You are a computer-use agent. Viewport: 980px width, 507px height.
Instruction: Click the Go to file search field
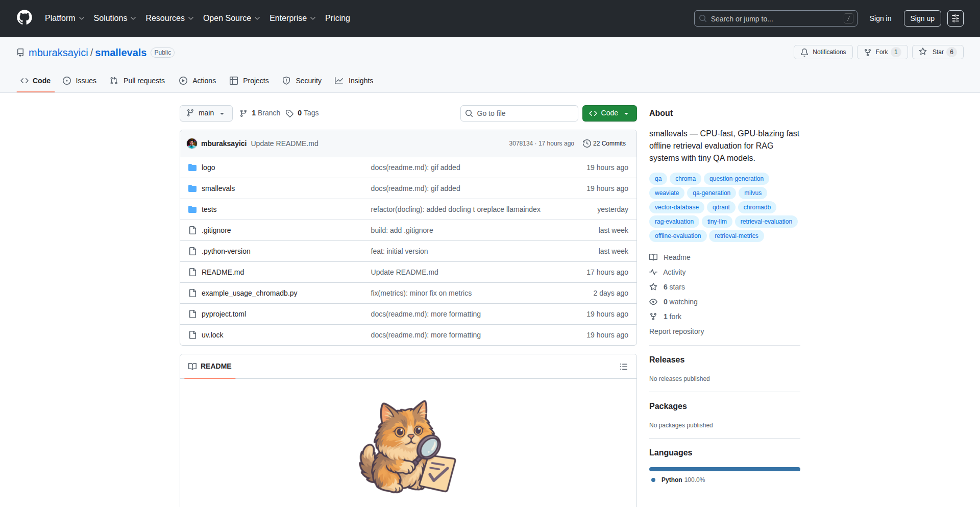click(519, 113)
